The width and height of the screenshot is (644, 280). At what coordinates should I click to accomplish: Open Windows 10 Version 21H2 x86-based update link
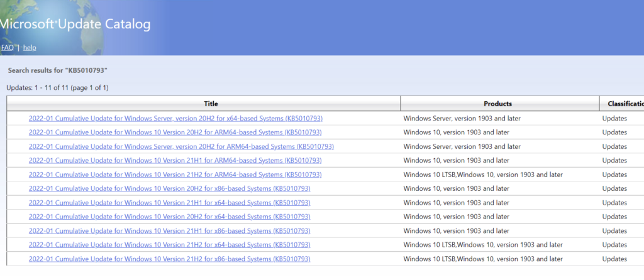click(169, 259)
